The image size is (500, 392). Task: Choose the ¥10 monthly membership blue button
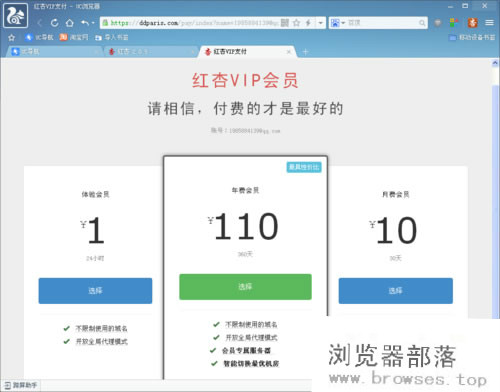coord(396,291)
